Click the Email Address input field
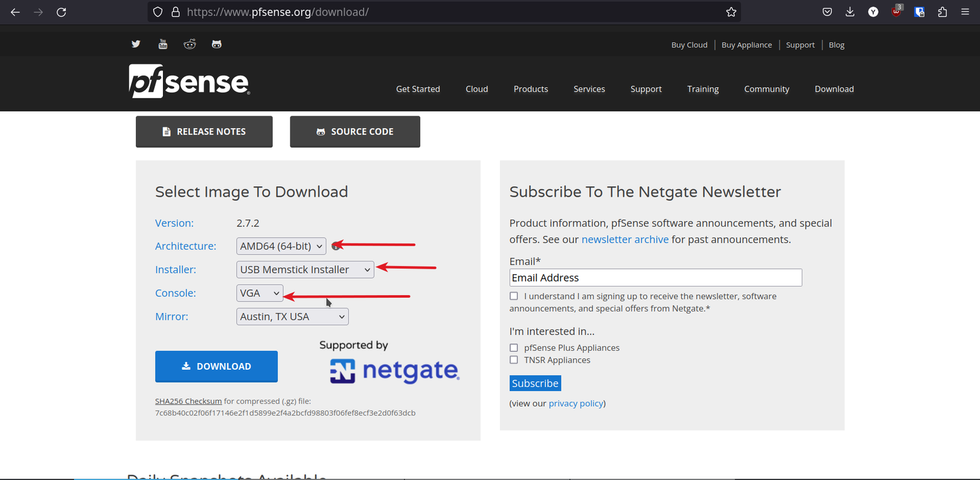This screenshot has width=980, height=480. (655, 278)
